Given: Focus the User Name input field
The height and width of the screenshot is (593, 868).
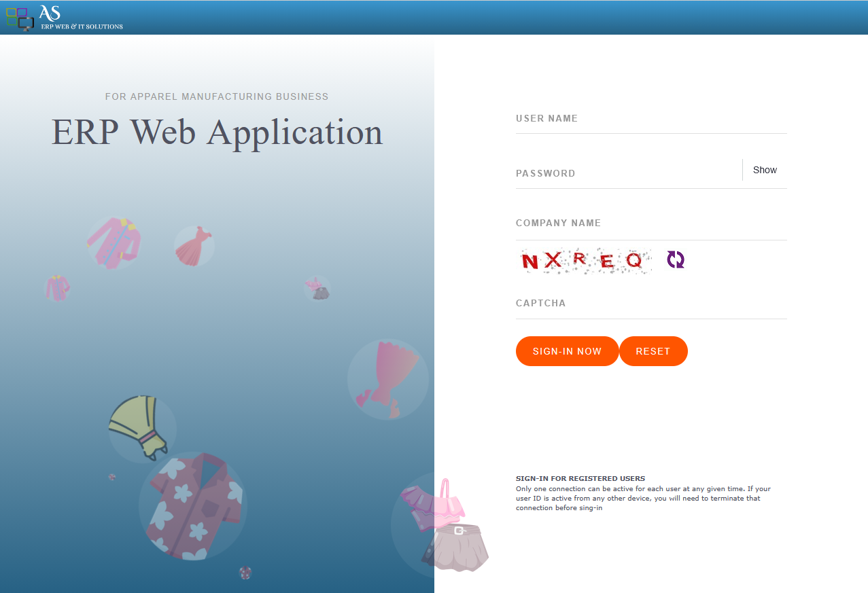Looking at the screenshot, I should pos(650,119).
